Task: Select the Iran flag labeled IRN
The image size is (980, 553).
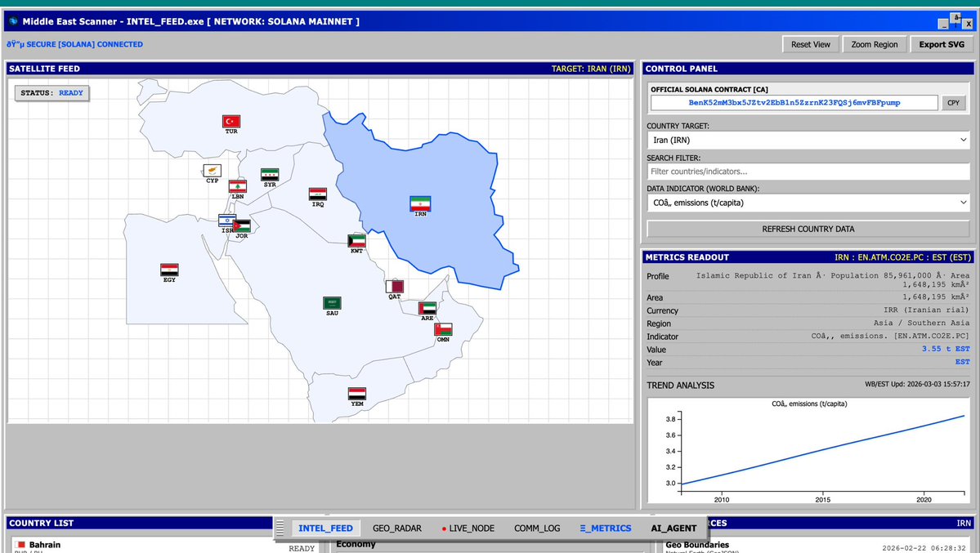Action: (x=421, y=203)
